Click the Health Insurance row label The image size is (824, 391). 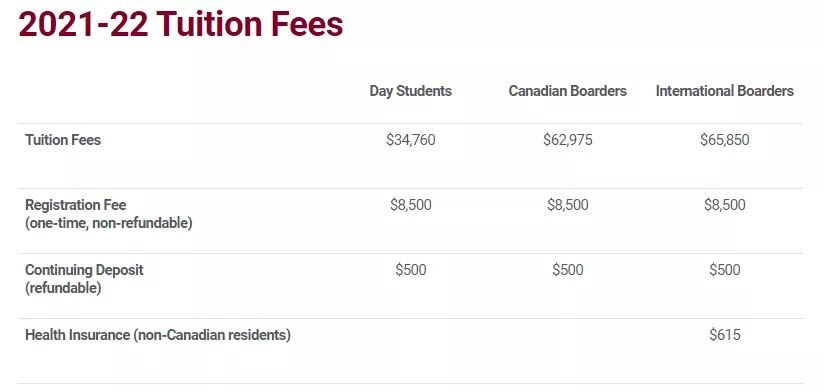[x=158, y=335]
